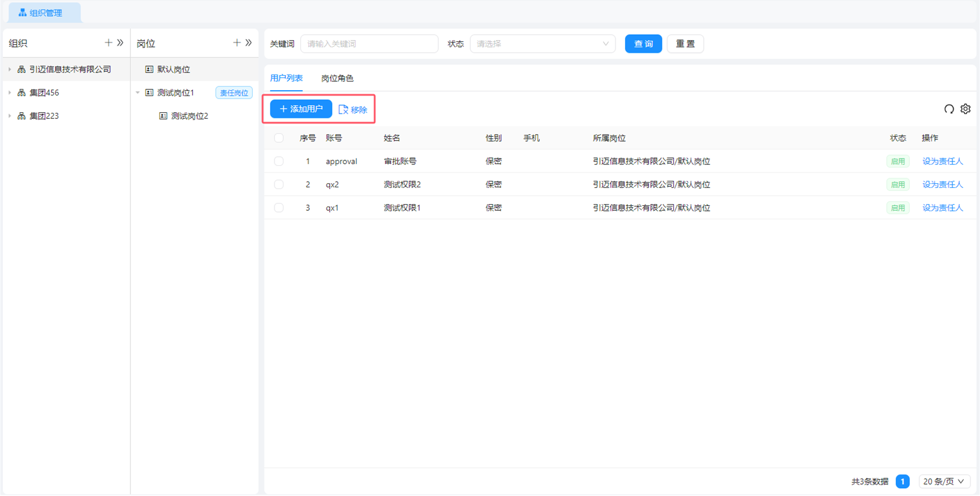Collapse the 组织 panel with double-chevron icon
This screenshot has height=496, width=980.
120,43
